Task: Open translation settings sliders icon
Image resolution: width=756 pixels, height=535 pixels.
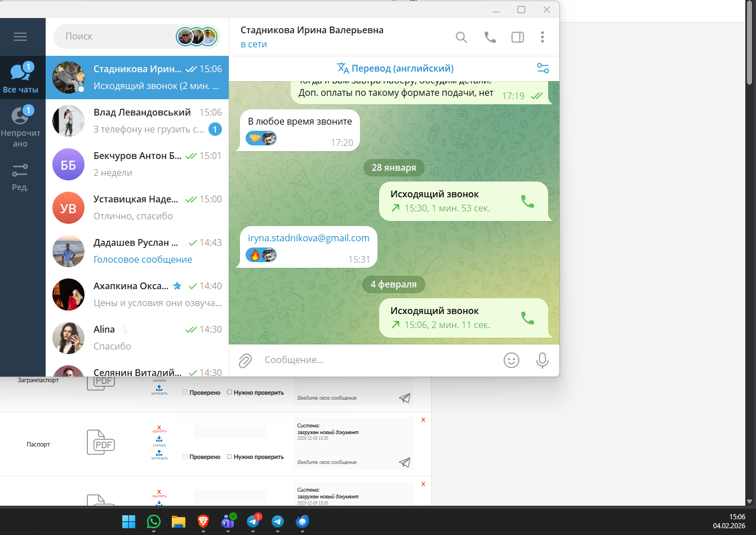Action: click(543, 68)
